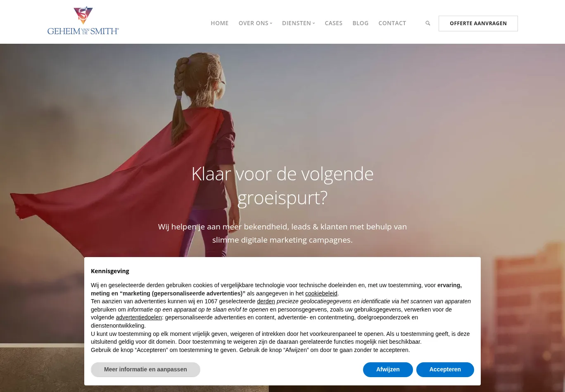The image size is (565, 392).
Task: Accept cookies with the Accepteren button
Action: pyautogui.click(x=445, y=369)
